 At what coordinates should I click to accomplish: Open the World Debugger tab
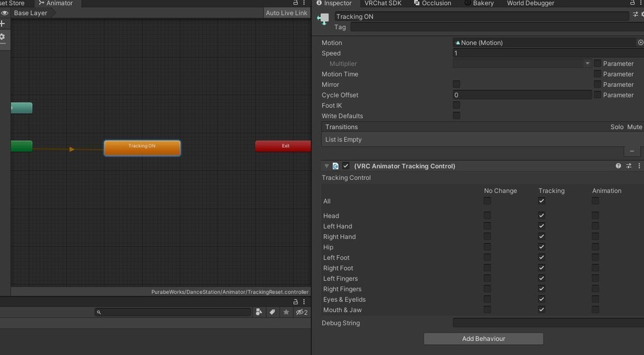coord(531,3)
